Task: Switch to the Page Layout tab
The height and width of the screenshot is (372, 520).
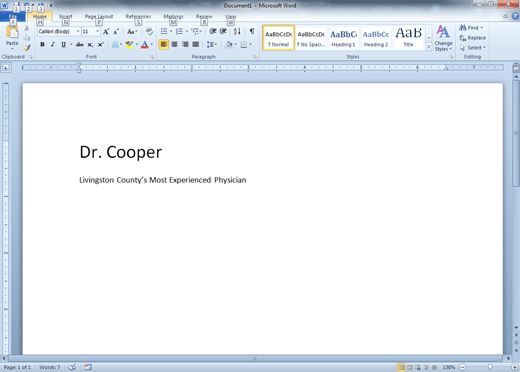Action: pyautogui.click(x=99, y=16)
